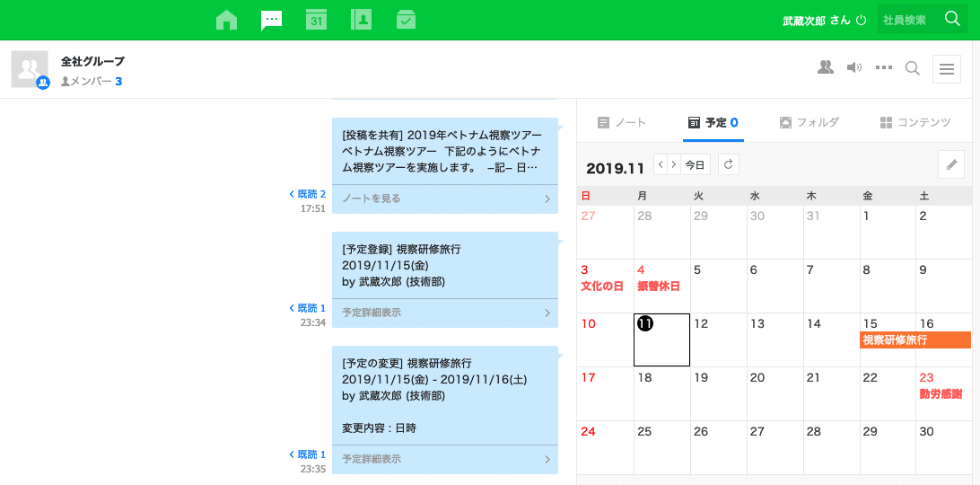Select November 1 in the calendar
This screenshot has height=485, width=980.
[888, 233]
